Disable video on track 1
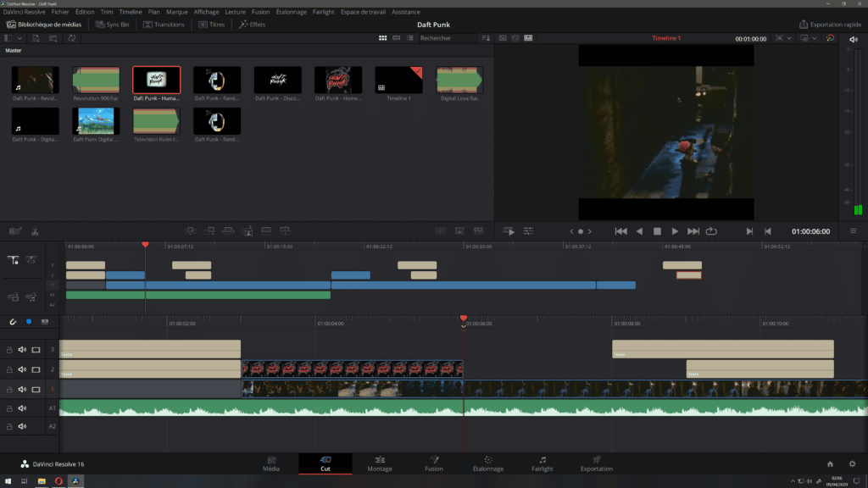The image size is (868, 488). pyautogui.click(x=36, y=390)
